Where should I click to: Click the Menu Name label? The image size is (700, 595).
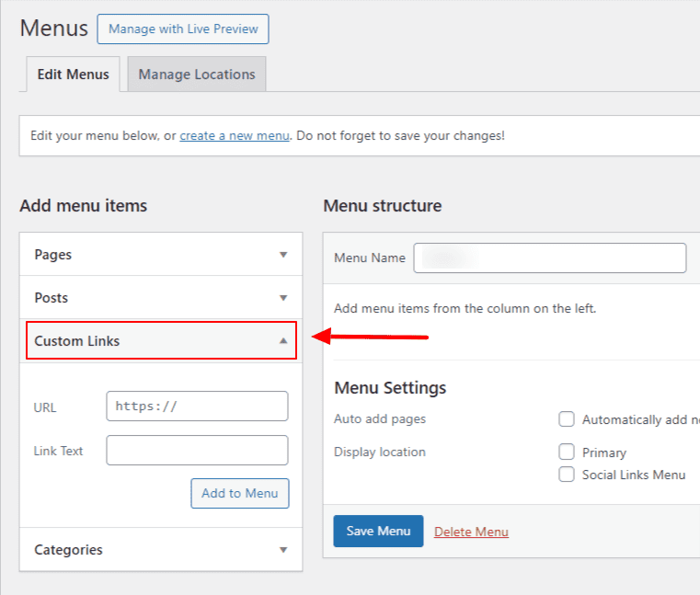coord(370,258)
